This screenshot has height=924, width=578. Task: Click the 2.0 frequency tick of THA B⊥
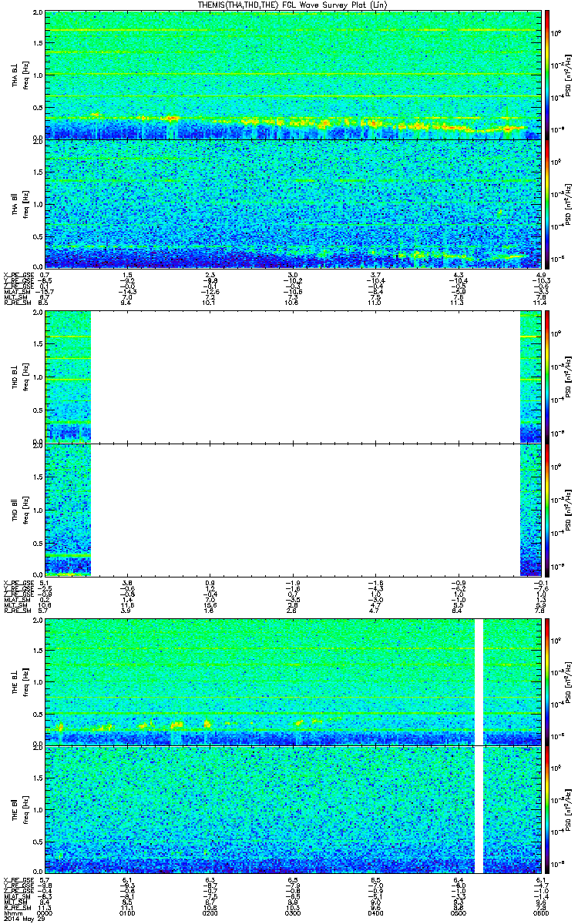pyautogui.click(x=38, y=14)
